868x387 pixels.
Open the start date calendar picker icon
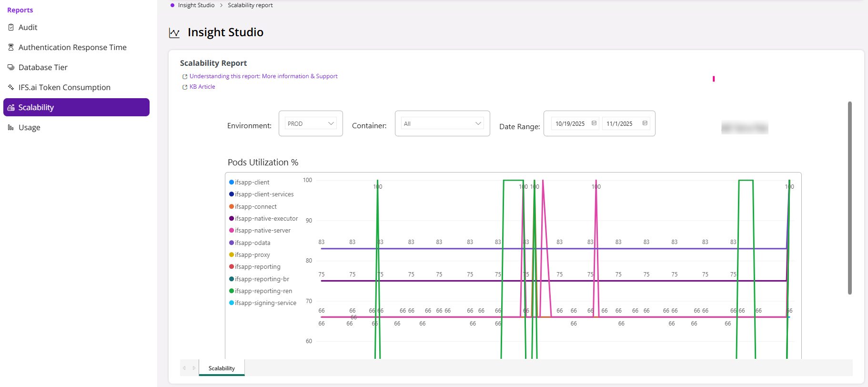tap(594, 123)
